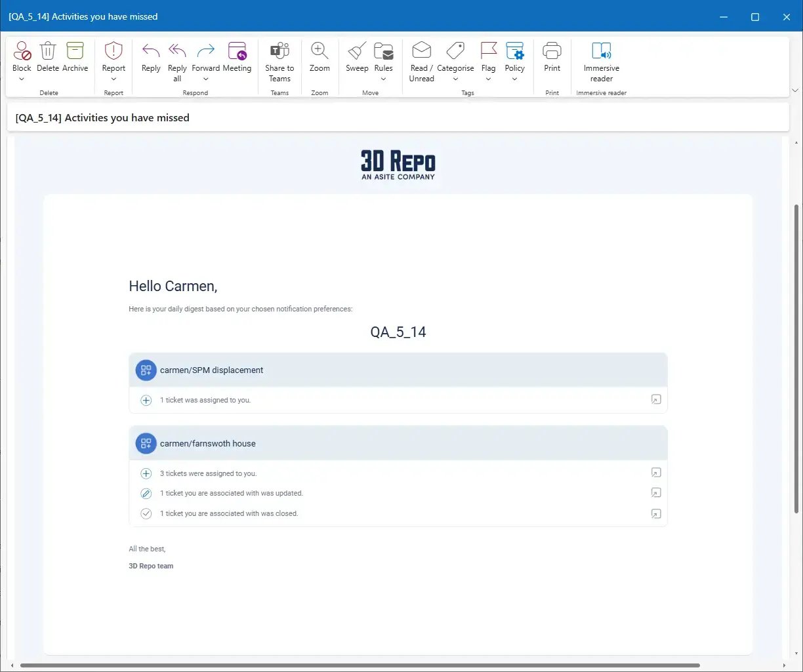The width and height of the screenshot is (803, 672).
Task: Mark message as Read / Unread
Action: (421, 62)
